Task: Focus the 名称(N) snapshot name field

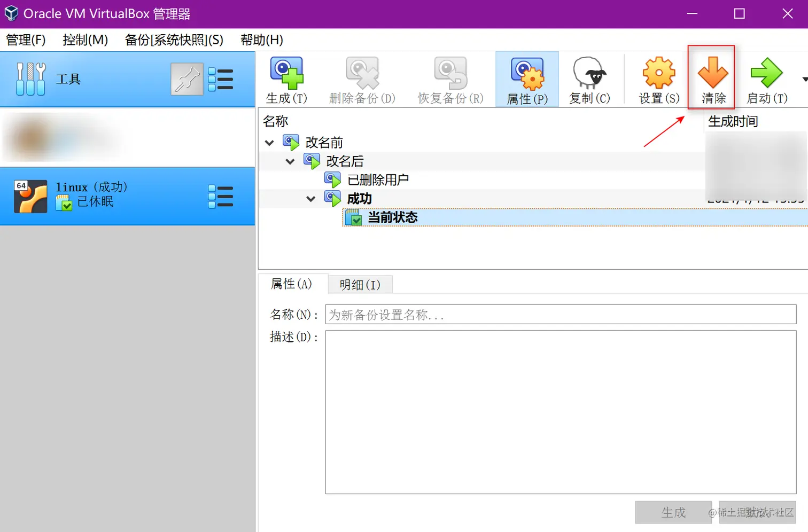Action: pos(561,315)
